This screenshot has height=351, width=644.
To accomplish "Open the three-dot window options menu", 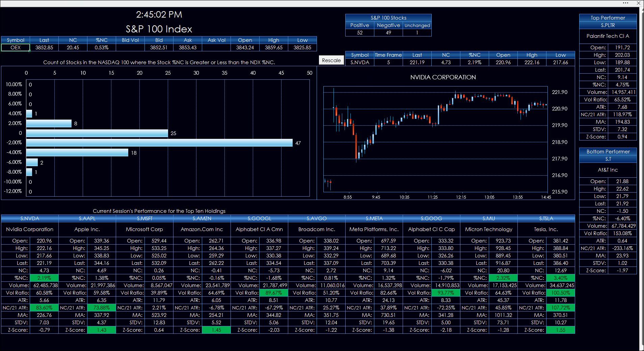I will (626, 3).
